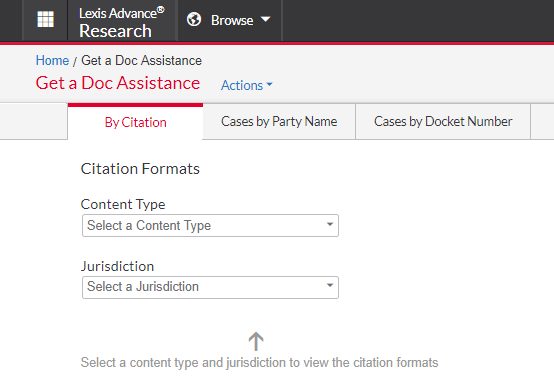This screenshot has height=383, width=554.
Task: Click the citation formats hint text
Action: [x=259, y=363]
